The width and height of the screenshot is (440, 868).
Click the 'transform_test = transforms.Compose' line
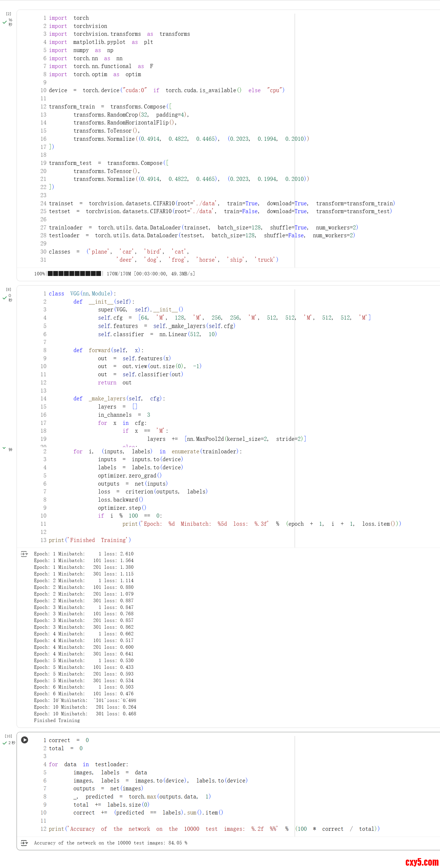click(109, 163)
